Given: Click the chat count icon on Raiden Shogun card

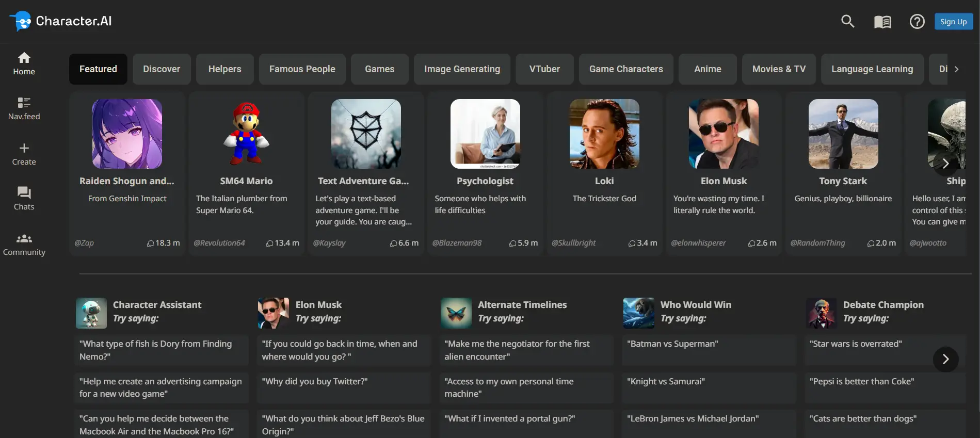Looking at the screenshot, I should tap(150, 244).
